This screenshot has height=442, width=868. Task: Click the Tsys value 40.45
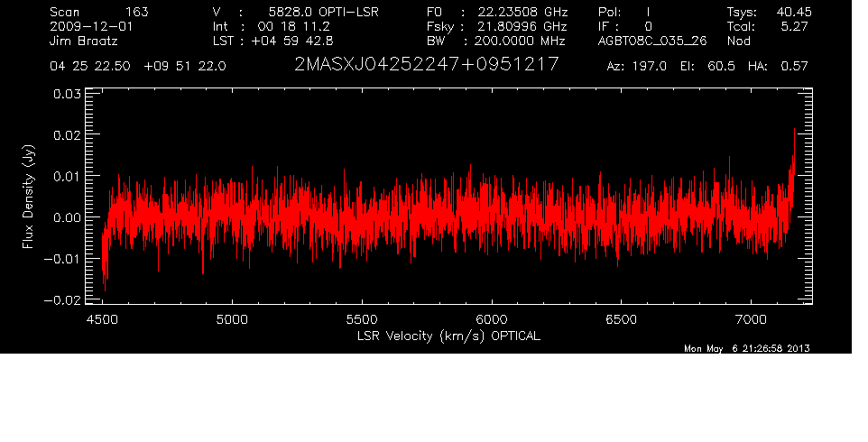coord(794,12)
